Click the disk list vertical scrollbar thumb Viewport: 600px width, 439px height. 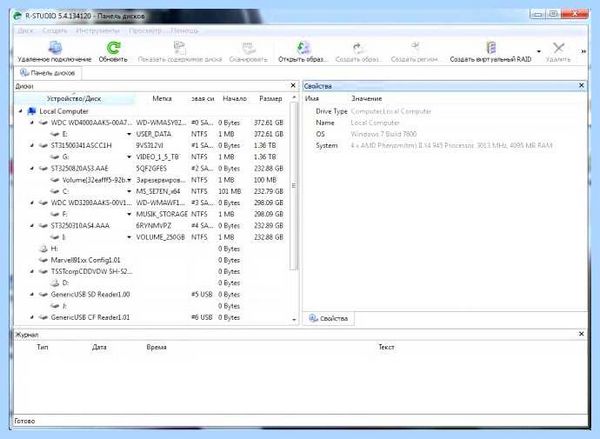[294, 186]
